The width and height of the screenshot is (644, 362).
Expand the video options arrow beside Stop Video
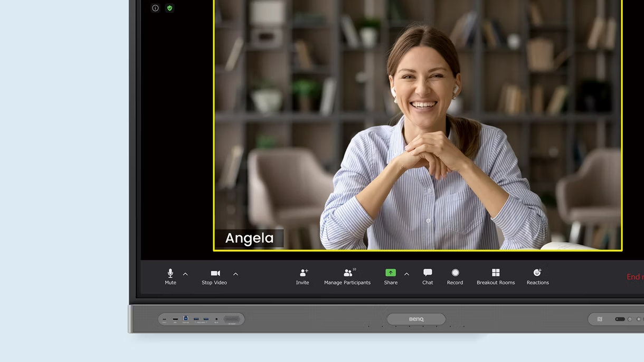click(x=235, y=274)
